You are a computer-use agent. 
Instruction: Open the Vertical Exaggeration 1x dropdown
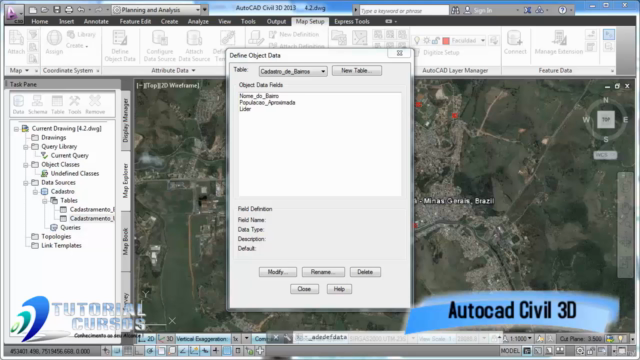[246, 339]
